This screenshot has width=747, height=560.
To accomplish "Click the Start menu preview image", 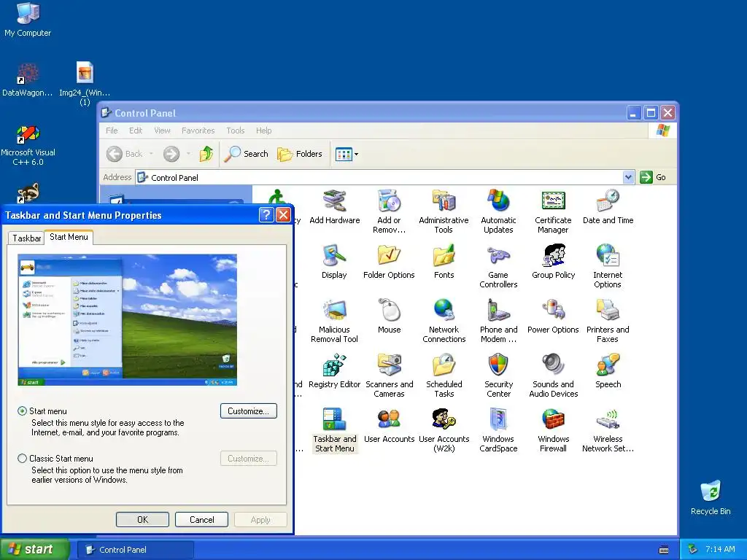I will pos(127,319).
